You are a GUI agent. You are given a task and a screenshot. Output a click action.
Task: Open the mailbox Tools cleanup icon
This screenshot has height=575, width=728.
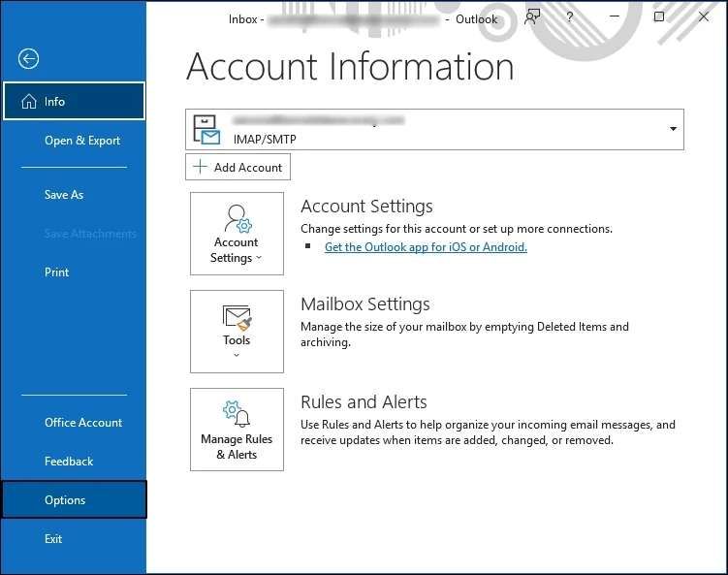point(237,318)
